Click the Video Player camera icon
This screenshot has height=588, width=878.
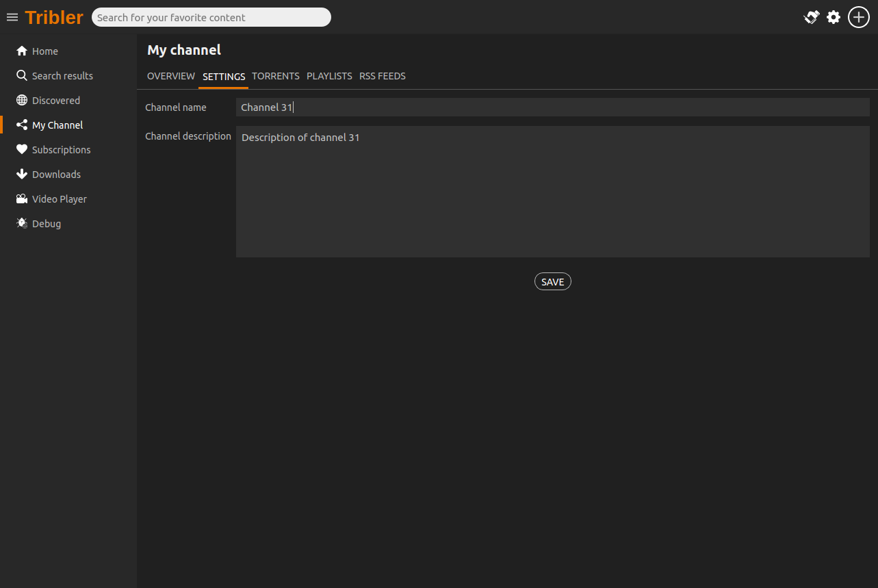pyautogui.click(x=22, y=199)
